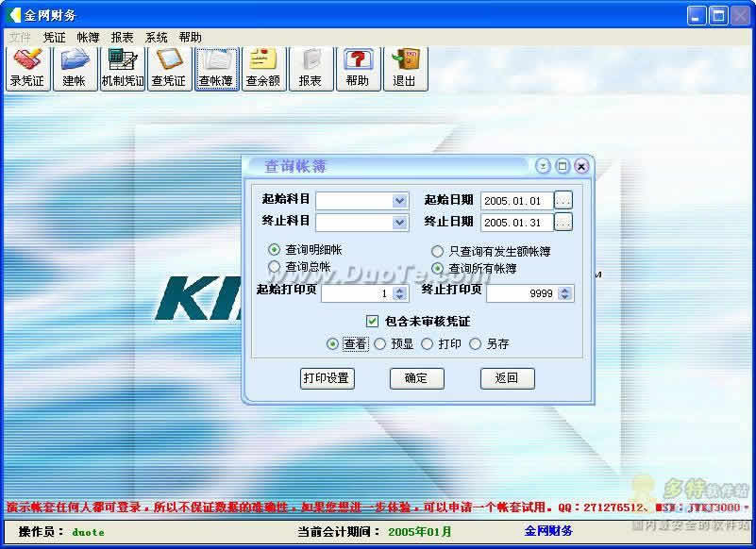
Task: Click the 金网财务 title bar app icon
Action: pos(14,15)
